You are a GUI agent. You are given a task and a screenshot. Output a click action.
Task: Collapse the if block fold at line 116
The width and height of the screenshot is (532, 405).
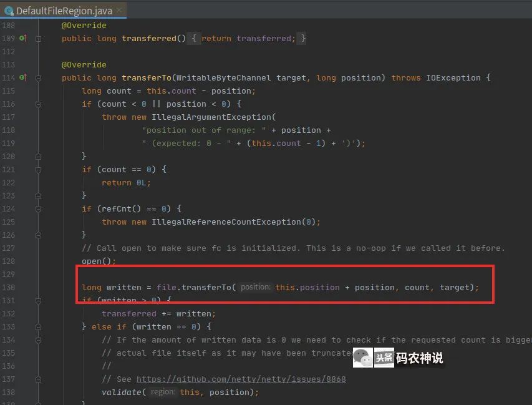pyautogui.click(x=38, y=104)
